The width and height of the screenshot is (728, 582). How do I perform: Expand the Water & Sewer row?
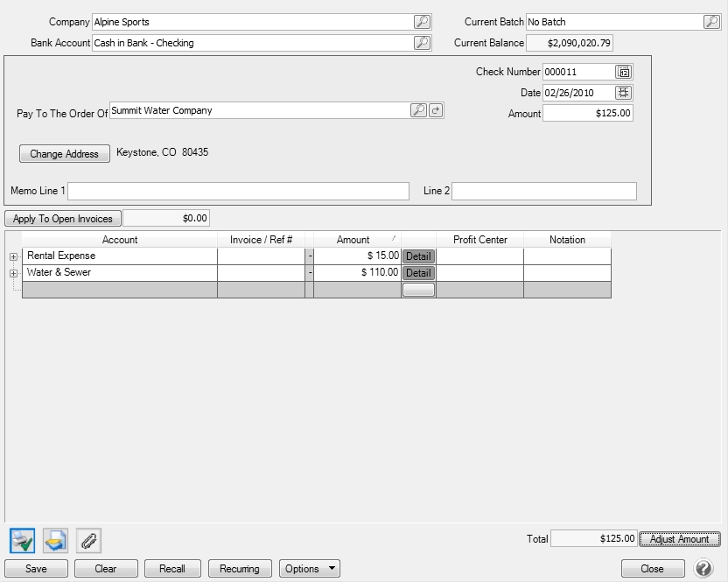tap(13, 273)
